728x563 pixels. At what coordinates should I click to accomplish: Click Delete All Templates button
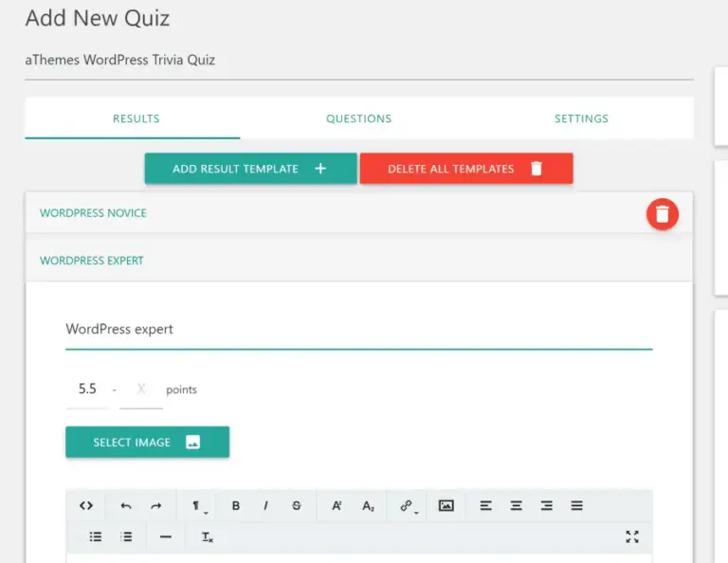[x=466, y=169]
